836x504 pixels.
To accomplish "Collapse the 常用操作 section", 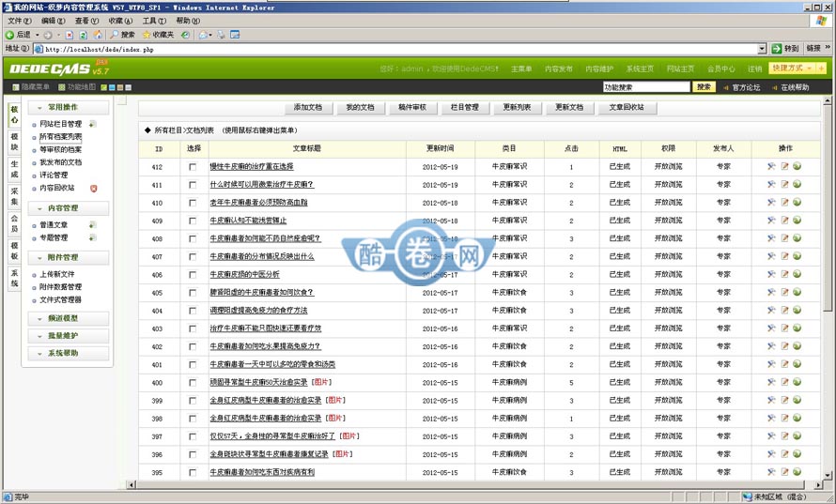I will tap(69, 107).
